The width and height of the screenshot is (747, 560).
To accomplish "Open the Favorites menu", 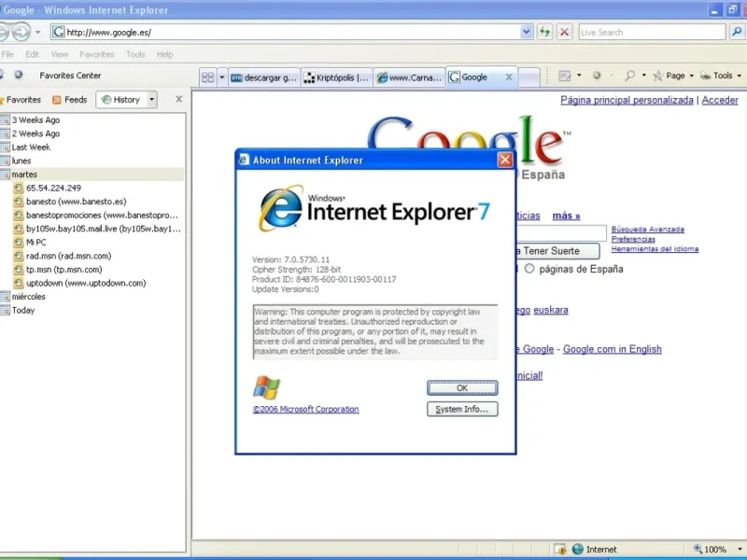I will pyautogui.click(x=97, y=54).
